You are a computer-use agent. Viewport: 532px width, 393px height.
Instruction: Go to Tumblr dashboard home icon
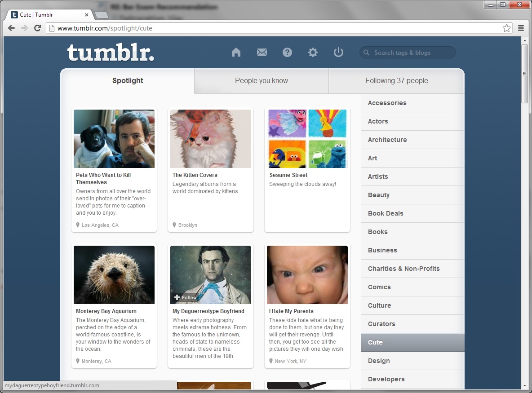[x=236, y=52]
